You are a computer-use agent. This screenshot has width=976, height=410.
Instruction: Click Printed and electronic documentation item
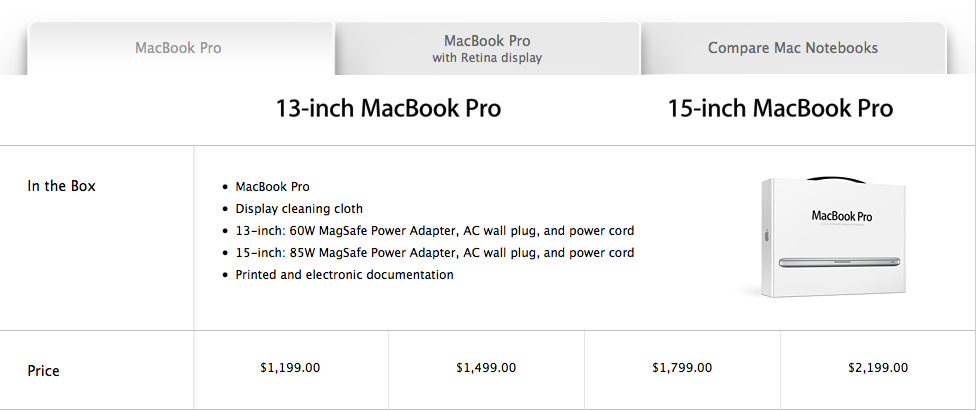pos(344,275)
